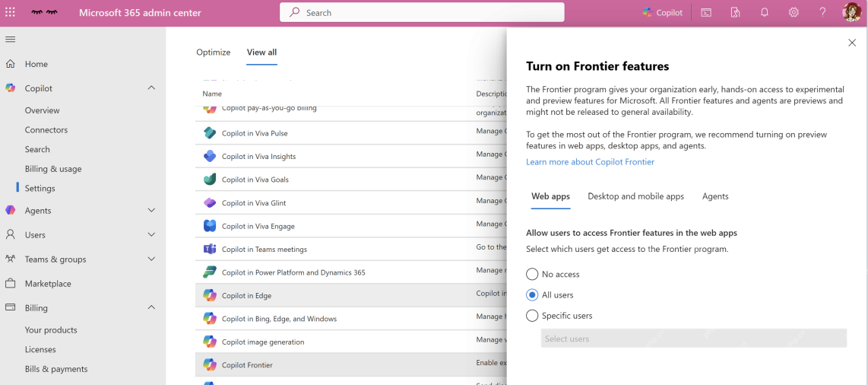Sort by the Name column header
The height and width of the screenshot is (385, 868).
tap(212, 94)
